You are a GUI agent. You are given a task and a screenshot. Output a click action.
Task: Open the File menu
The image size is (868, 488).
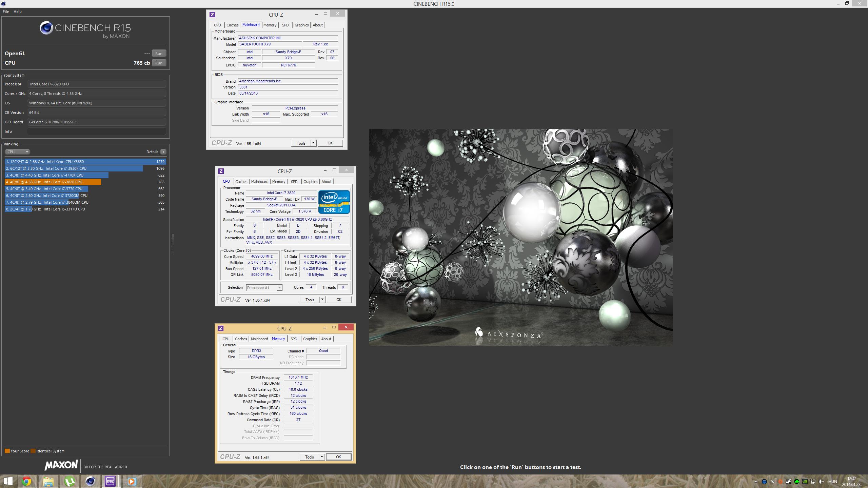(6, 12)
